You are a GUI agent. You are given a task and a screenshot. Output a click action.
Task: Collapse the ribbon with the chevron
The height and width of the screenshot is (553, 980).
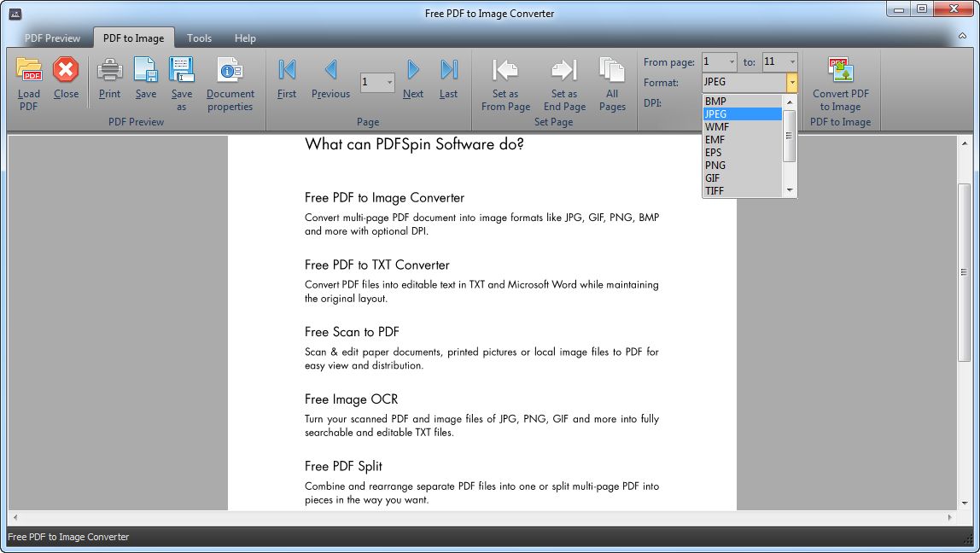pos(963,36)
